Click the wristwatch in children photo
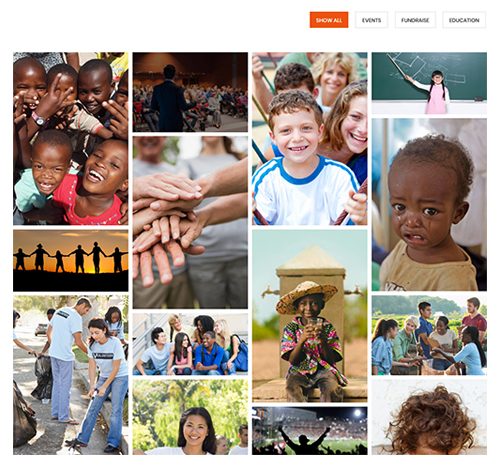Screen dimensions: 500x470 [x=39, y=119]
